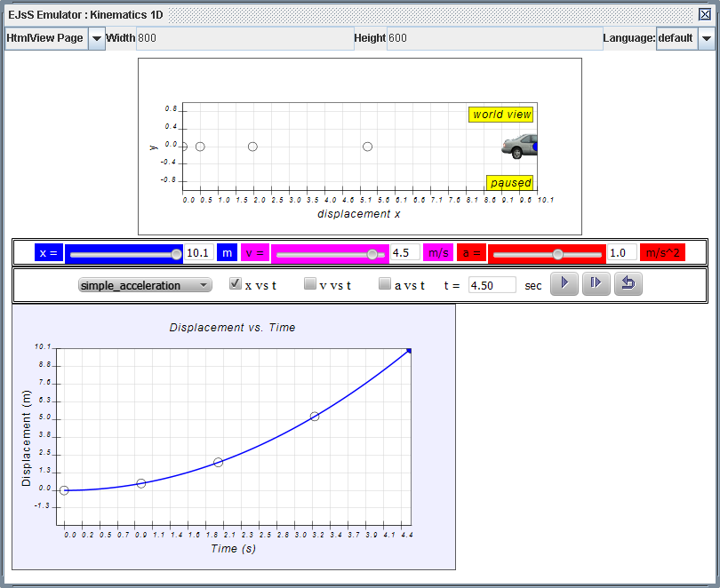Click the Width field showing 800
Screen dimensions: 720x588
[x=244, y=38]
